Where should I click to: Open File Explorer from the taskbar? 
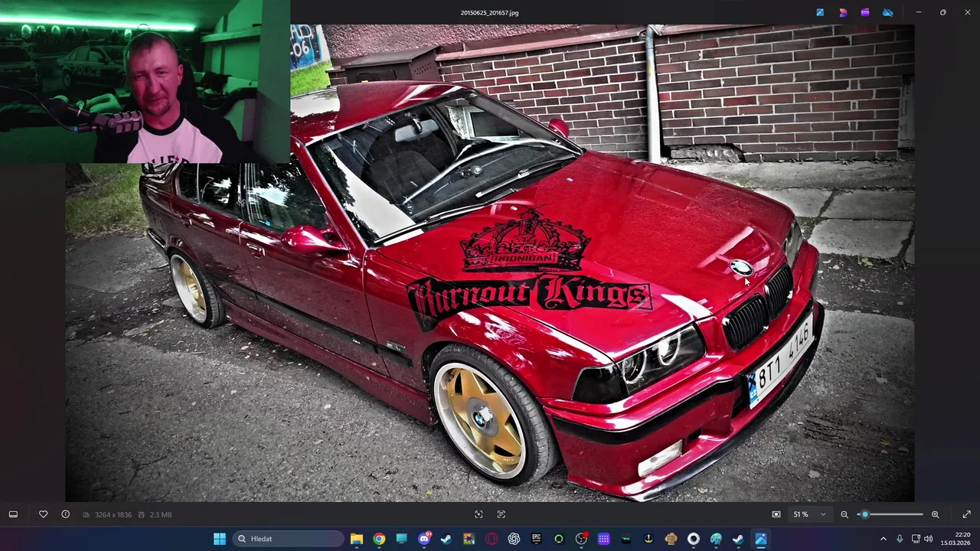(x=357, y=539)
